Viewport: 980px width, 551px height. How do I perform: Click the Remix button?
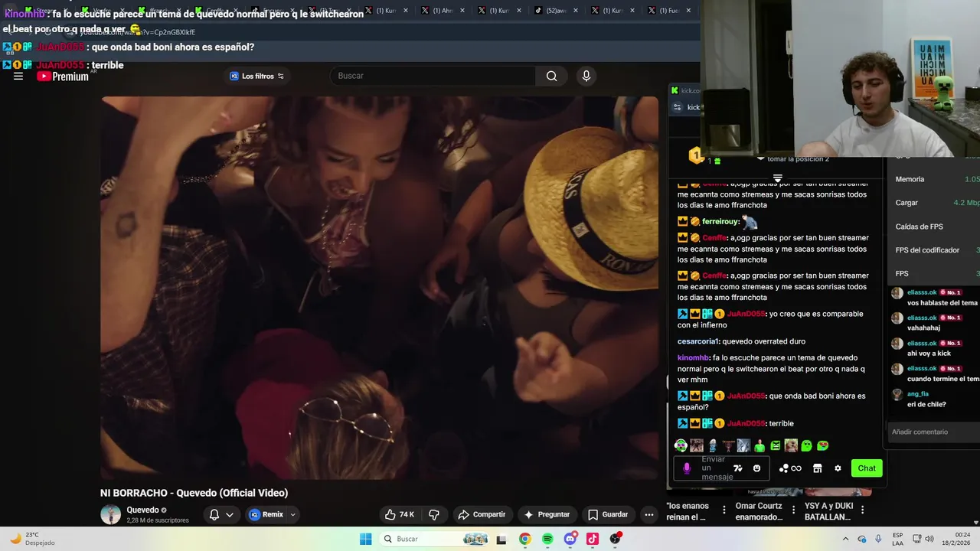pyautogui.click(x=266, y=514)
